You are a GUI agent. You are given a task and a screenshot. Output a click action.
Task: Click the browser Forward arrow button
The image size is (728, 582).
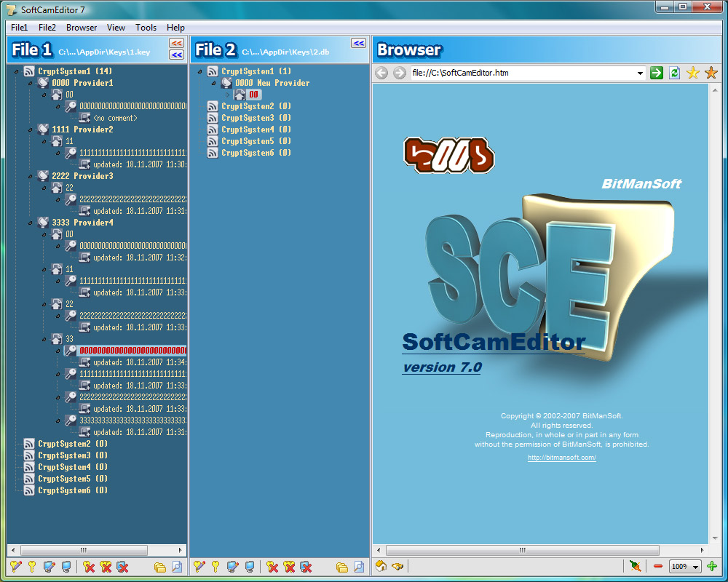tap(399, 73)
